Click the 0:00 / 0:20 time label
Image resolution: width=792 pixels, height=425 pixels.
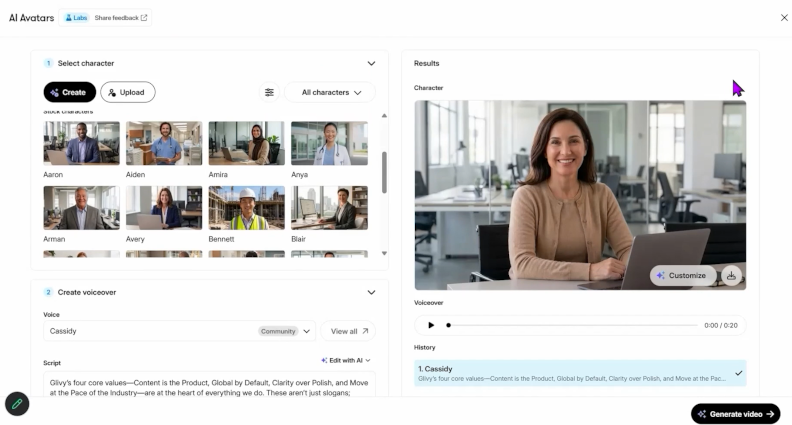[x=721, y=325]
